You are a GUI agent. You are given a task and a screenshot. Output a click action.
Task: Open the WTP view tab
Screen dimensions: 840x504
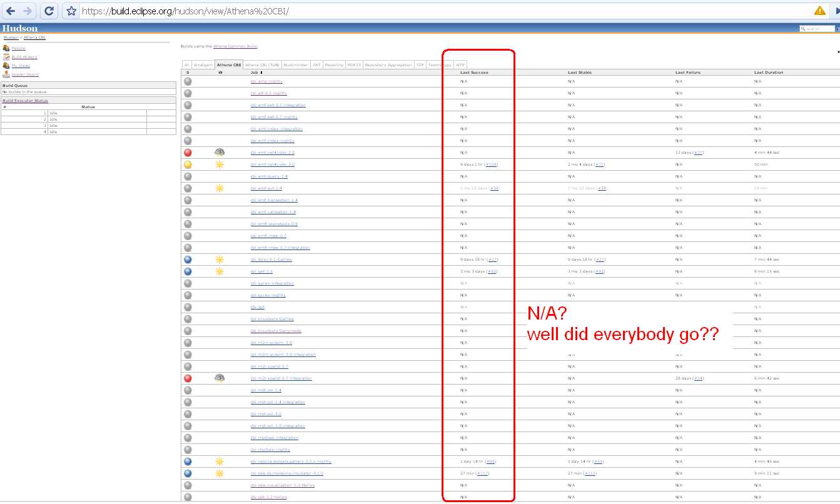coord(460,65)
